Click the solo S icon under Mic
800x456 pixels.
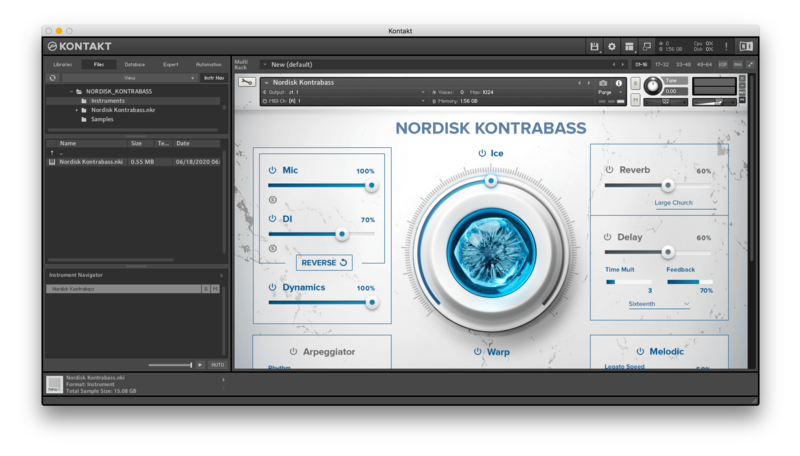click(x=272, y=199)
